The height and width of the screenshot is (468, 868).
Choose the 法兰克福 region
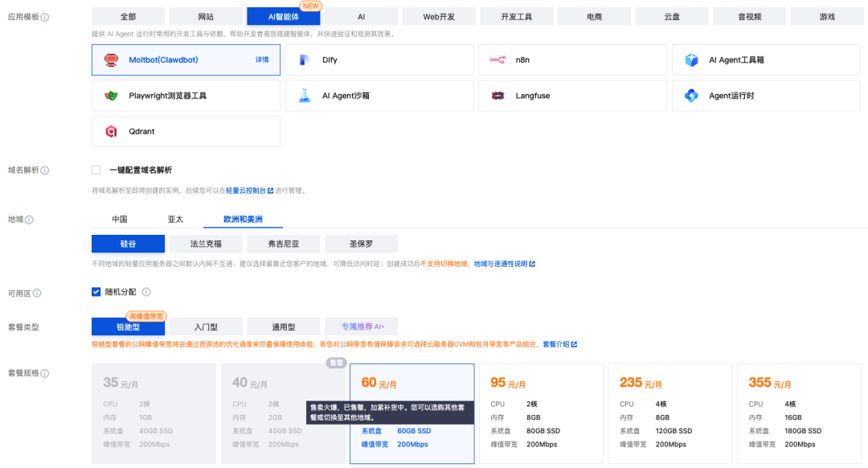206,244
